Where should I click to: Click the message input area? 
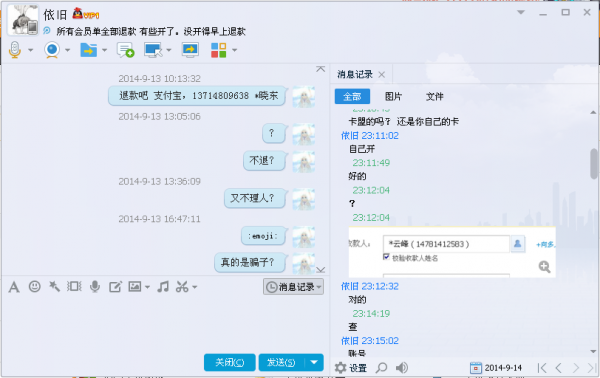[x=165, y=323]
